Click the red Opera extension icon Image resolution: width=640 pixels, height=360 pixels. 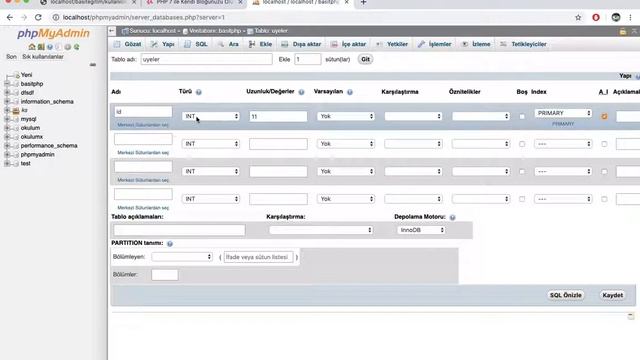pyautogui.click(x=596, y=18)
